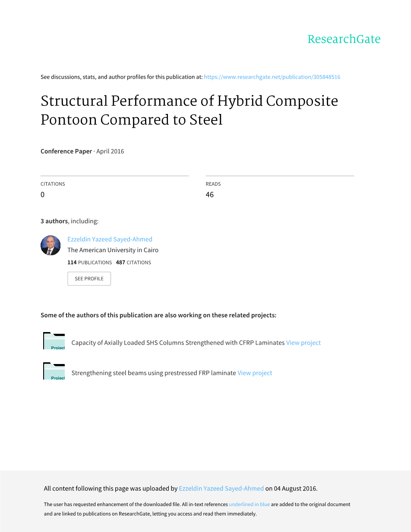This screenshot has width=411, height=532.
Task: Click the project folder icon for SHS Columns
Action: tap(54, 341)
